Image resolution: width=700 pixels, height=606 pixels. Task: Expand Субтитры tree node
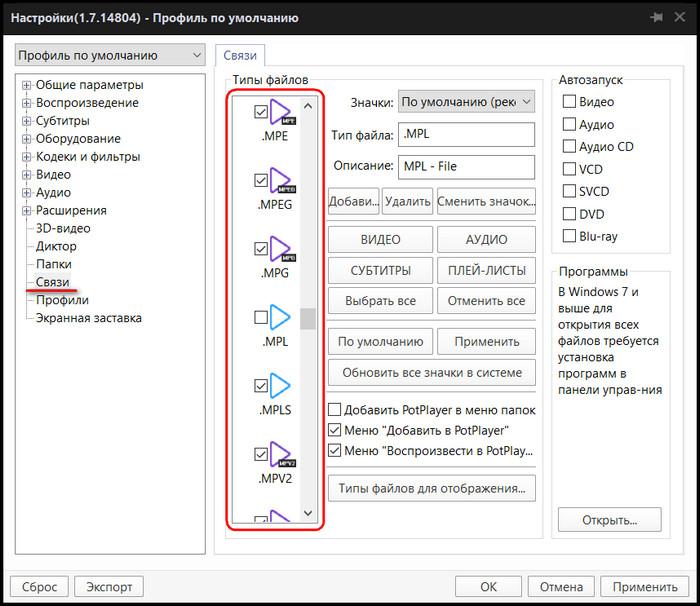pyautogui.click(x=26, y=121)
